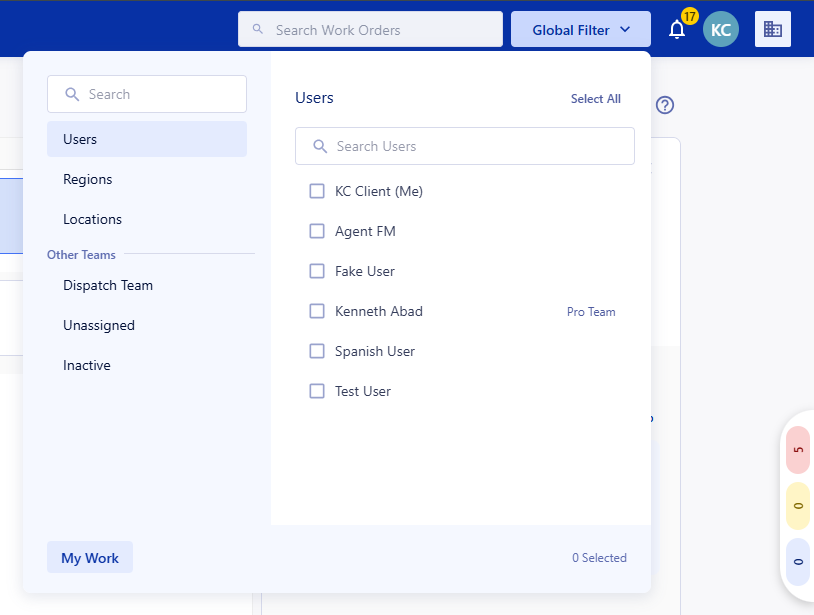The width and height of the screenshot is (814, 615).
Task: Click the Search Users field
Action: click(465, 146)
